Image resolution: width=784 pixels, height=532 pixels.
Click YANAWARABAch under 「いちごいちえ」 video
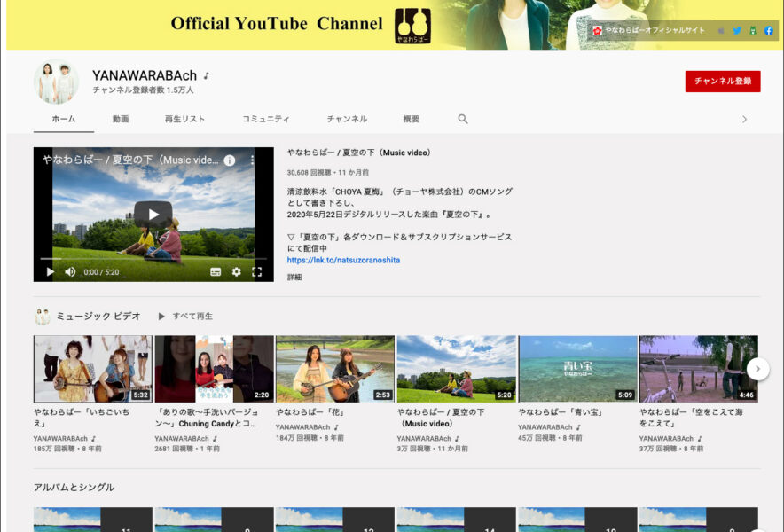pyautogui.click(x=60, y=439)
